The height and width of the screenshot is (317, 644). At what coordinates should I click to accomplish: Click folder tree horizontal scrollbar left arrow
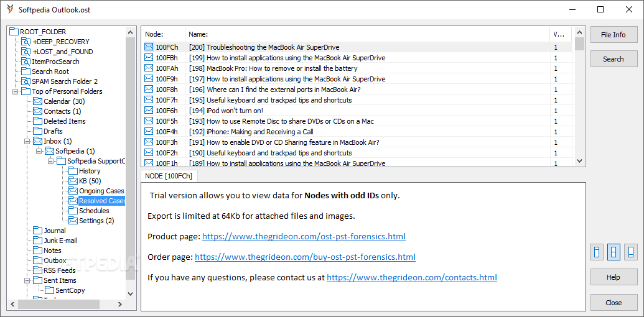(12, 305)
